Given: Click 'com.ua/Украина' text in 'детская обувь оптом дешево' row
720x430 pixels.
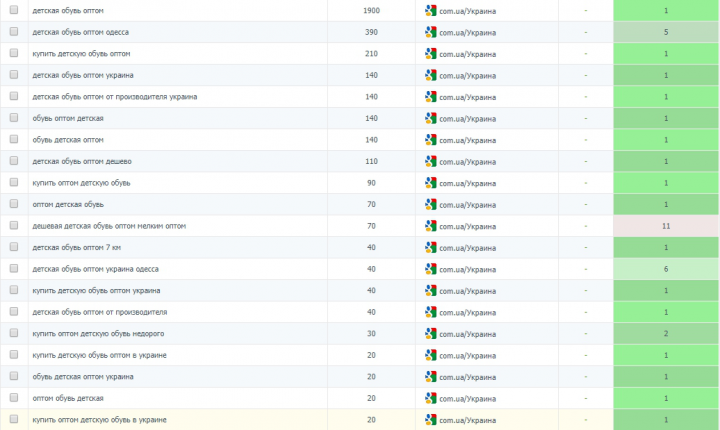Looking at the screenshot, I should (x=467, y=162).
